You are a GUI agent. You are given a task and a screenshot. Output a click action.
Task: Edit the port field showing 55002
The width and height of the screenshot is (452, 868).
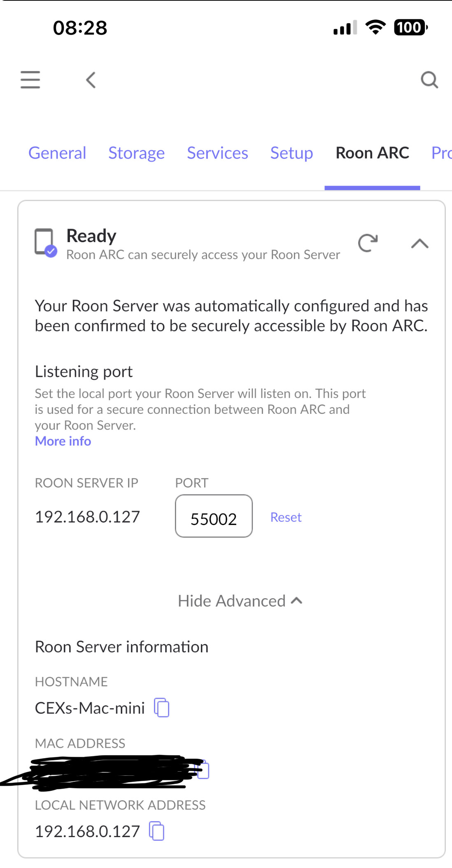tap(214, 516)
